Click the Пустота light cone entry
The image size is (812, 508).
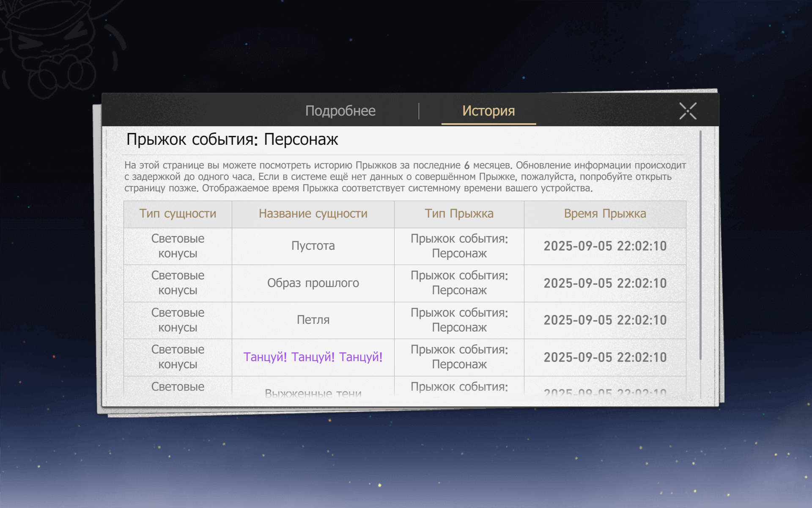[x=313, y=246]
